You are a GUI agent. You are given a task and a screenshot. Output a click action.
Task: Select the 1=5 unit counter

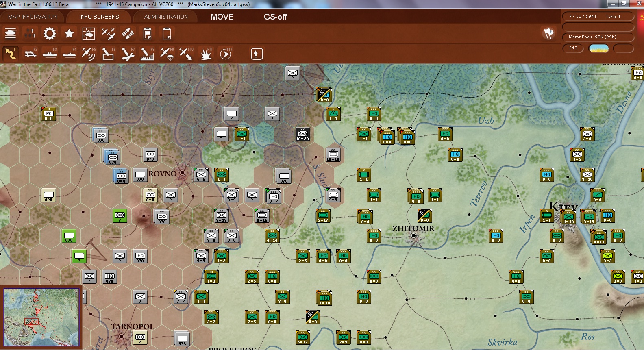(x=577, y=154)
